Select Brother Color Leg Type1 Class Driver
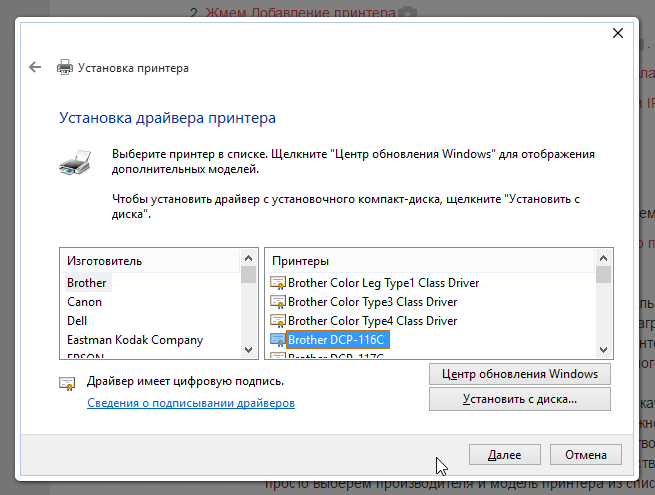 point(383,283)
